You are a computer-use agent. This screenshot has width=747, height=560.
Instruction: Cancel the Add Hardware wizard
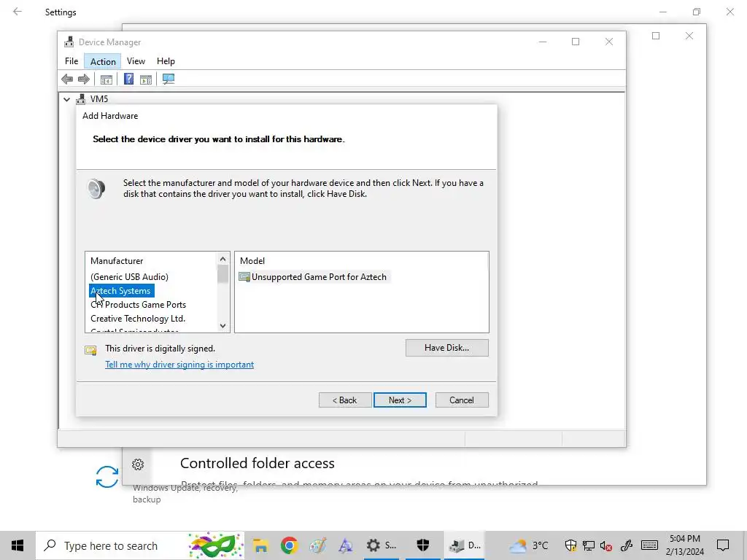click(x=462, y=400)
